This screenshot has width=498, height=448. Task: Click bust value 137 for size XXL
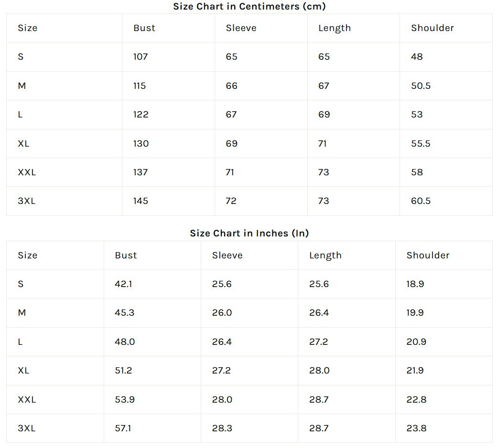pos(141,172)
